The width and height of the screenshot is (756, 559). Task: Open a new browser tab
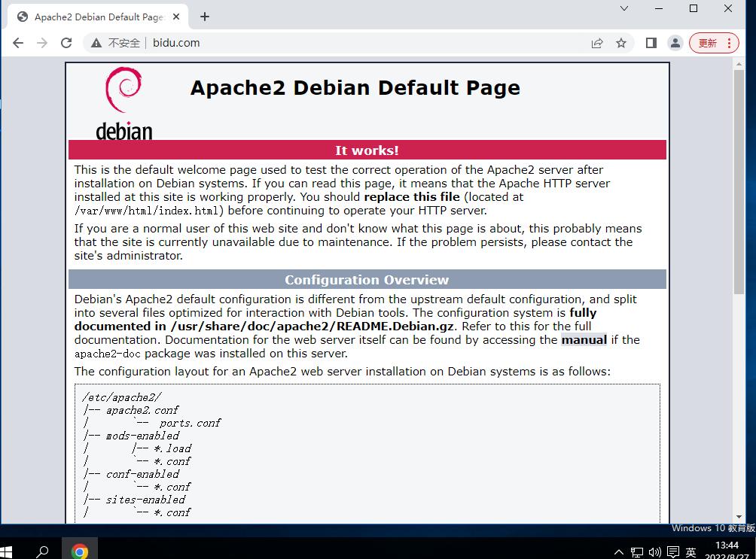[205, 17]
